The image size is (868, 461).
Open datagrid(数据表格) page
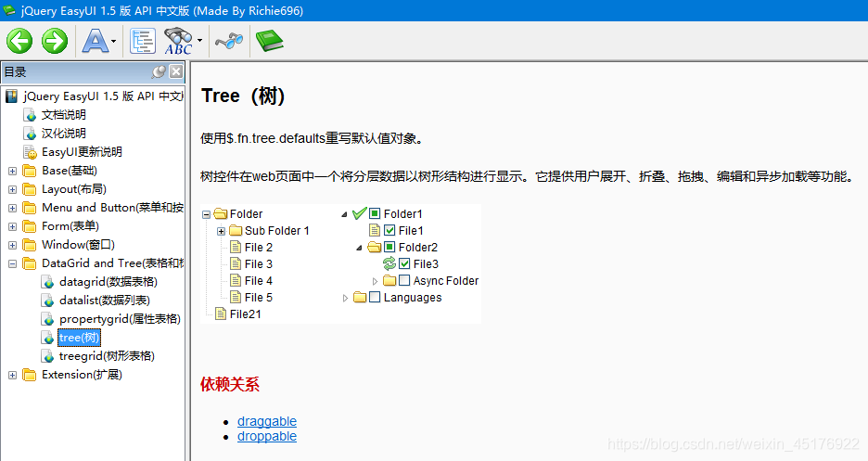click(108, 282)
